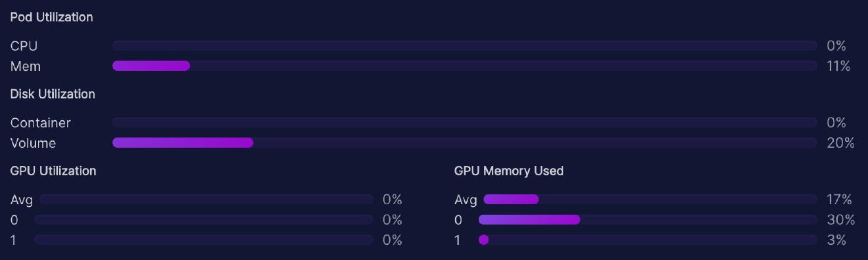
Task: Click the CPU utilization progress bar
Action: [x=465, y=45]
